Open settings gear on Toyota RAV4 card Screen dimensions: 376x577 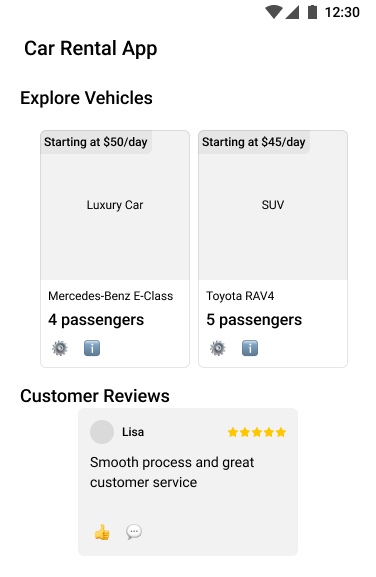coord(218,348)
